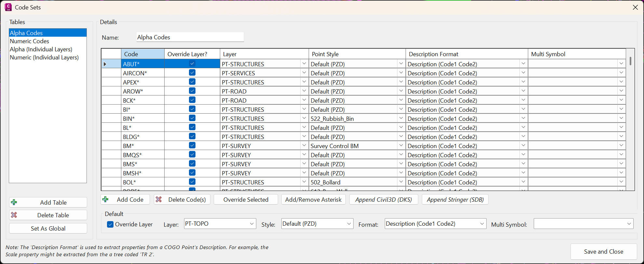Disable the Default Override Layer checkbox
Screen dimensions: 644x264
110,224
